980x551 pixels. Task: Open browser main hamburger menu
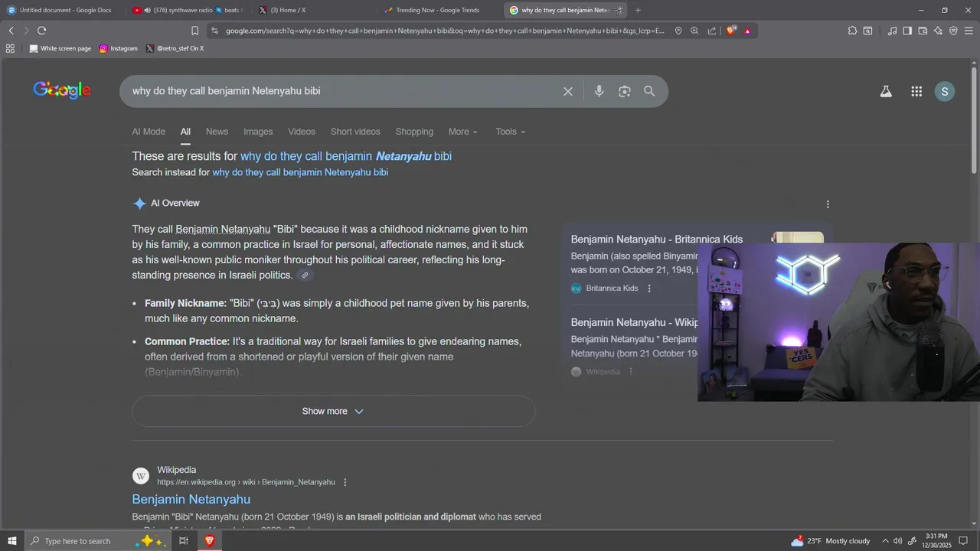tap(969, 31)
